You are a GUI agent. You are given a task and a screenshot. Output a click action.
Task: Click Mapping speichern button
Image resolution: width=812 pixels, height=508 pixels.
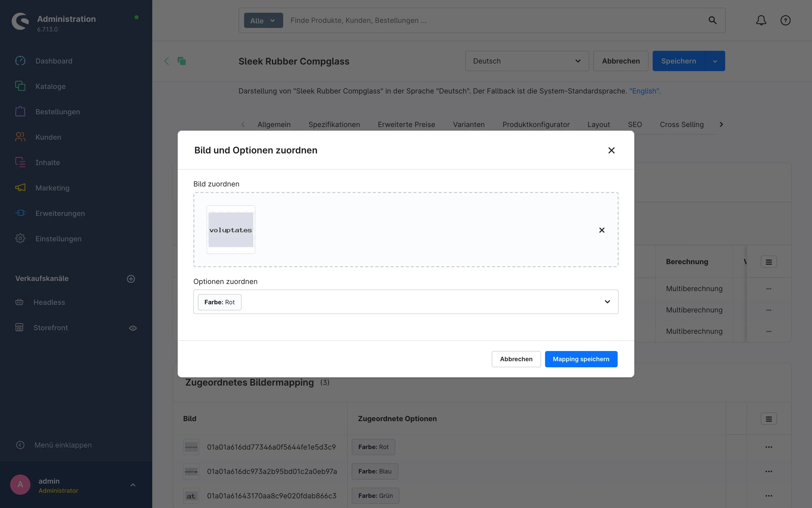[581, 359]
